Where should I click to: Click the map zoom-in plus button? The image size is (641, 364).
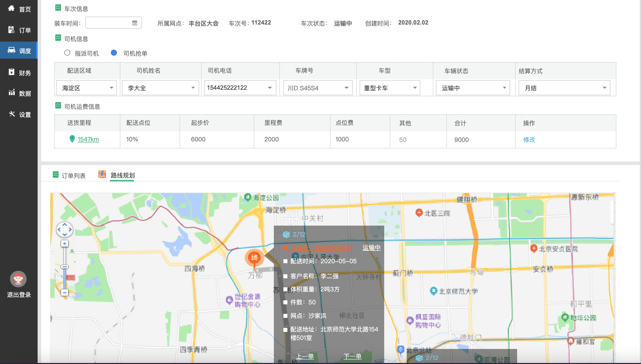[x=65, y=243]
